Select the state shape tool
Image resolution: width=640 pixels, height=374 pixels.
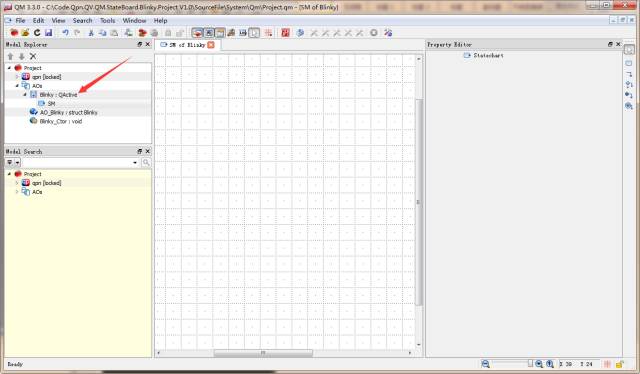pyautogui.click(x=629, y=63)
